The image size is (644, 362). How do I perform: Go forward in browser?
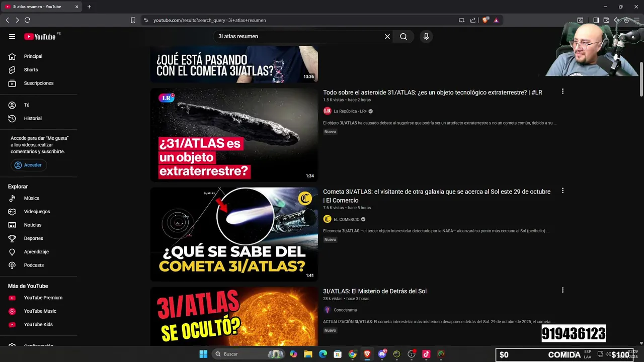(17, 20)
